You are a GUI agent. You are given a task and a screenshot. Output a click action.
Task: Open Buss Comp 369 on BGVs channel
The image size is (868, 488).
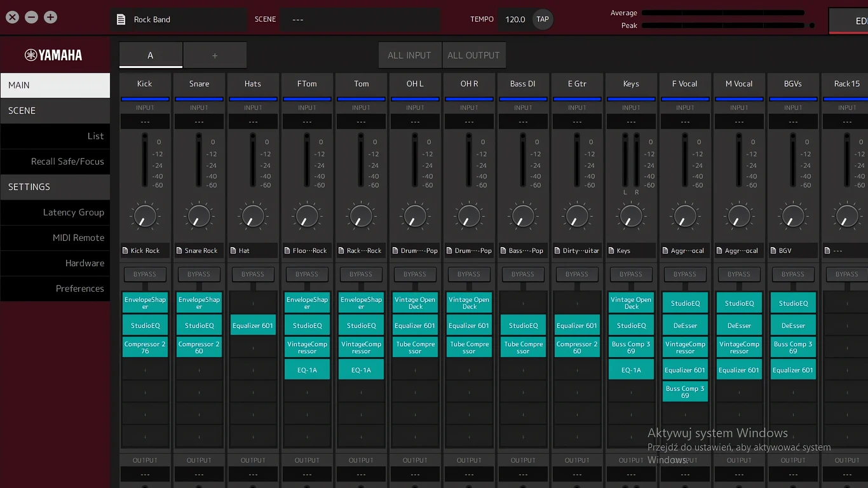point(793,348)
